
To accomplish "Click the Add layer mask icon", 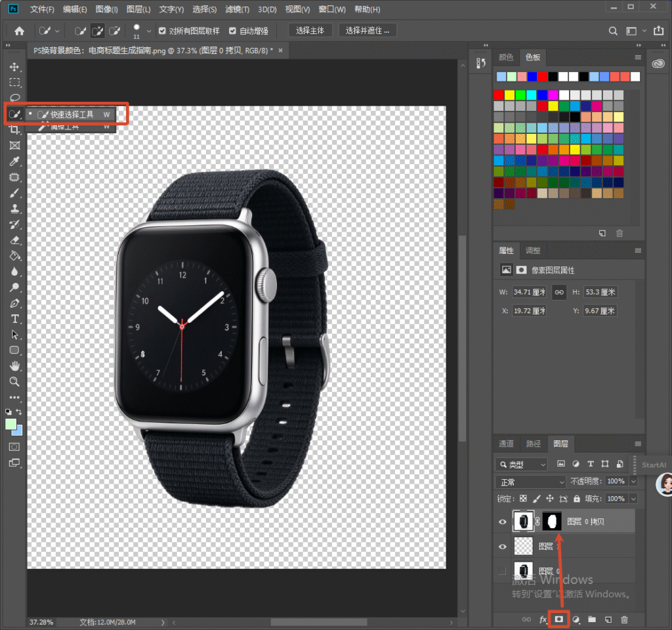I will [x=559, y=619].
